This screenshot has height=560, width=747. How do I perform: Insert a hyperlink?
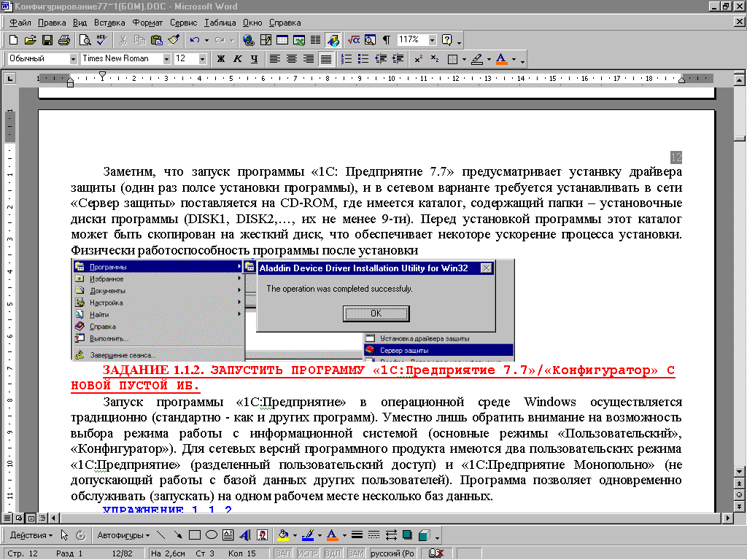[x=249, y=40]
